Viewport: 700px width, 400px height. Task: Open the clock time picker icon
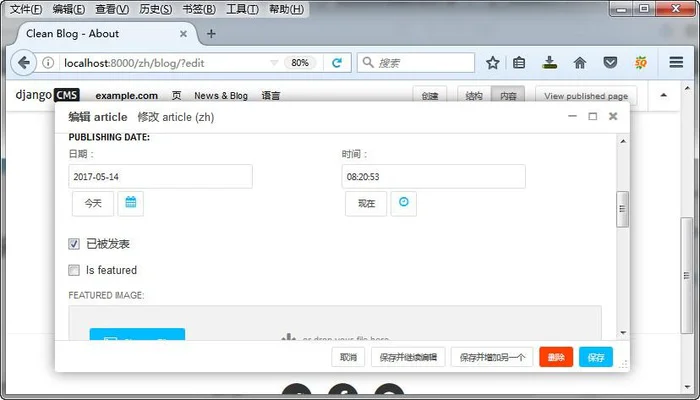404,204
